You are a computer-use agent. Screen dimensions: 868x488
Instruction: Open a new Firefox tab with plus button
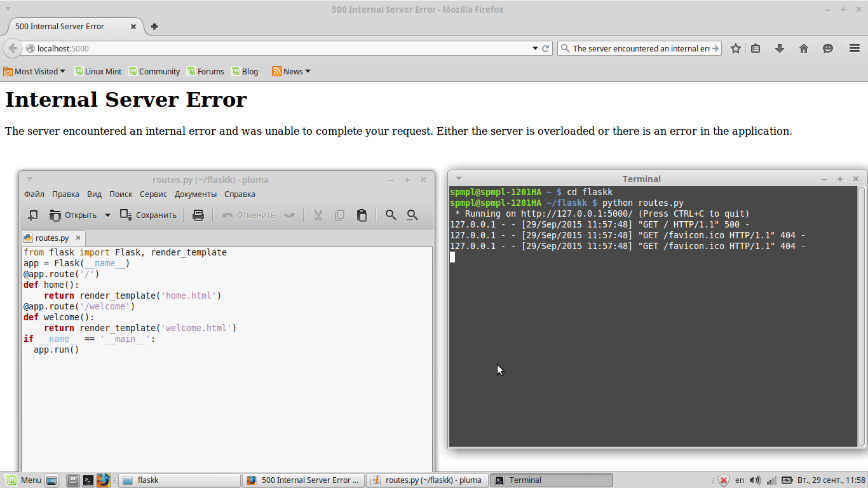pyautogui.click(x=154, y=27)
